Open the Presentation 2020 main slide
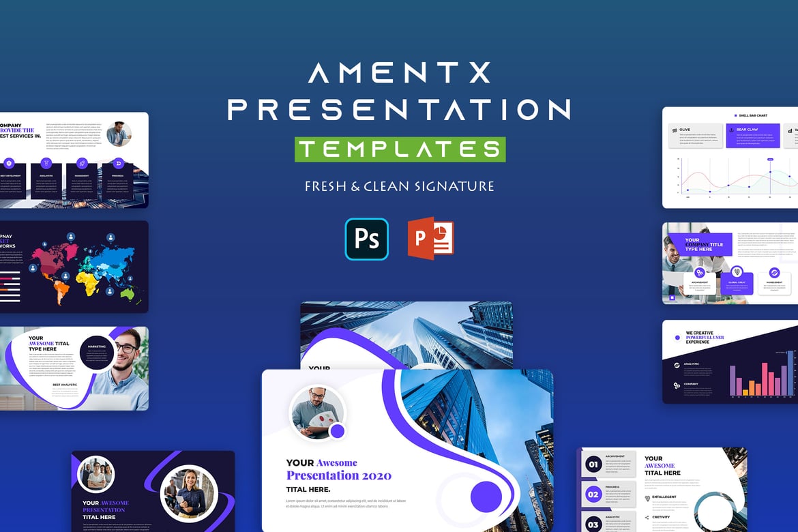 [x=408, y=451]
